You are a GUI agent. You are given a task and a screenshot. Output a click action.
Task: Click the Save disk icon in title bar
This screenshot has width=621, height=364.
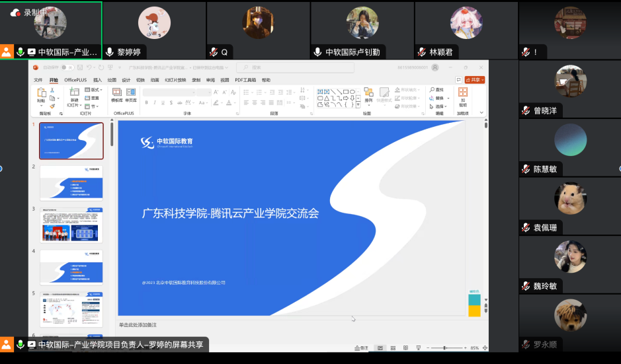coord(80,67)
